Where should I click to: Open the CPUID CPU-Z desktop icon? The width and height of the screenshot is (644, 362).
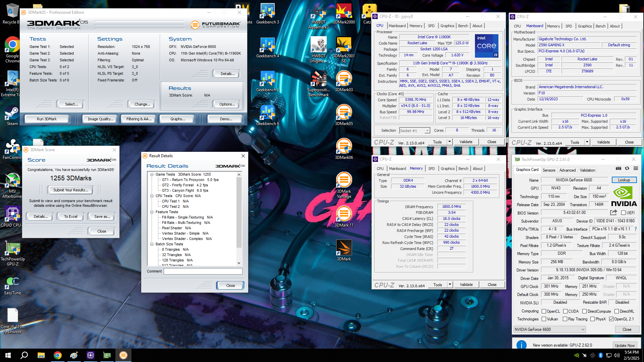[12, 217]
